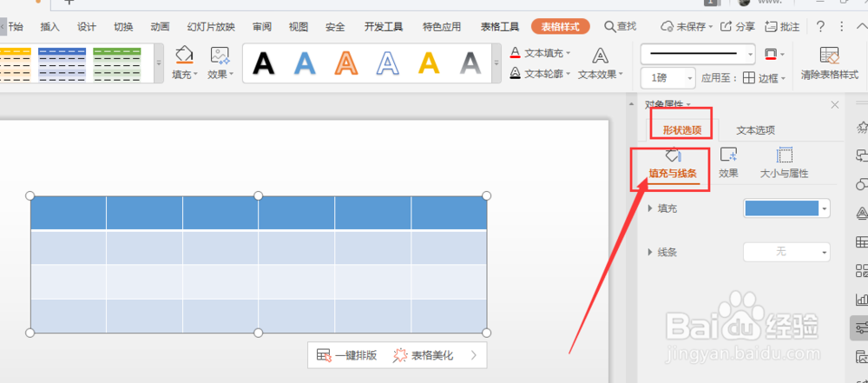The height and width of the screenshot is (383, 868).
Task: Click the One-click Layout (一键排版) icon
Action: (x=324, y=355)
